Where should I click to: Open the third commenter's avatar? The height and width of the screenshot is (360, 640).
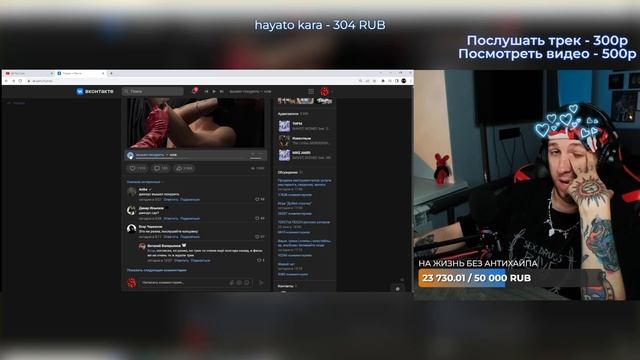(131, 229)
